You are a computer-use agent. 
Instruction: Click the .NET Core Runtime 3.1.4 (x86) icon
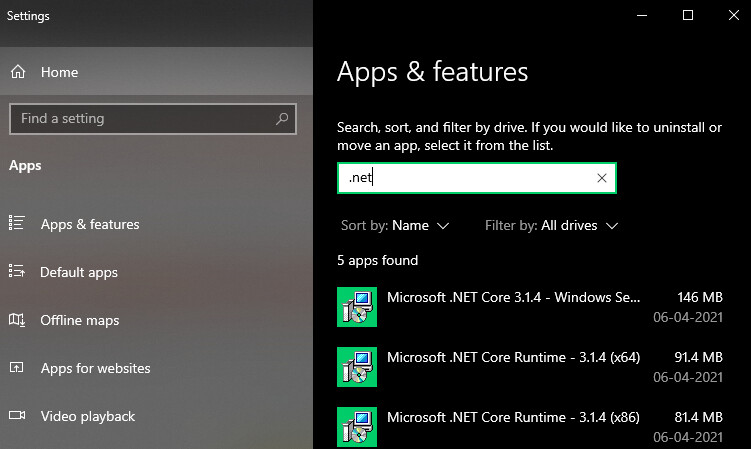tap(357, 427)
